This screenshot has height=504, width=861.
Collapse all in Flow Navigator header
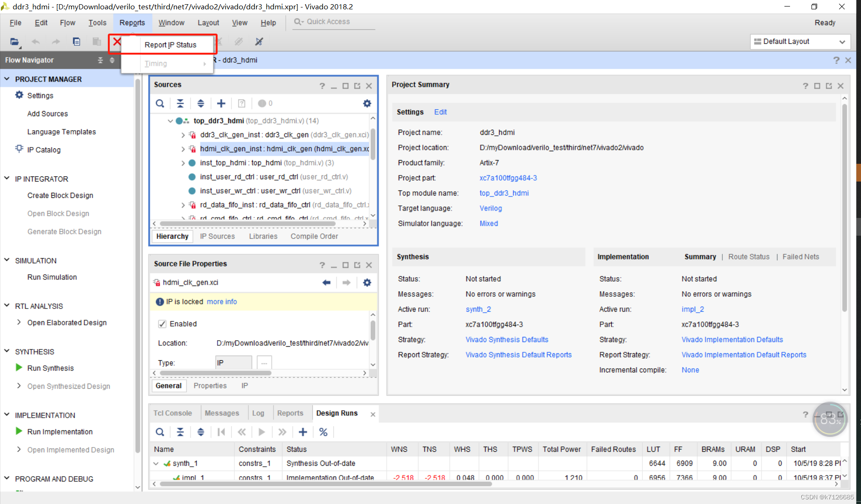[x=100, y=60]
